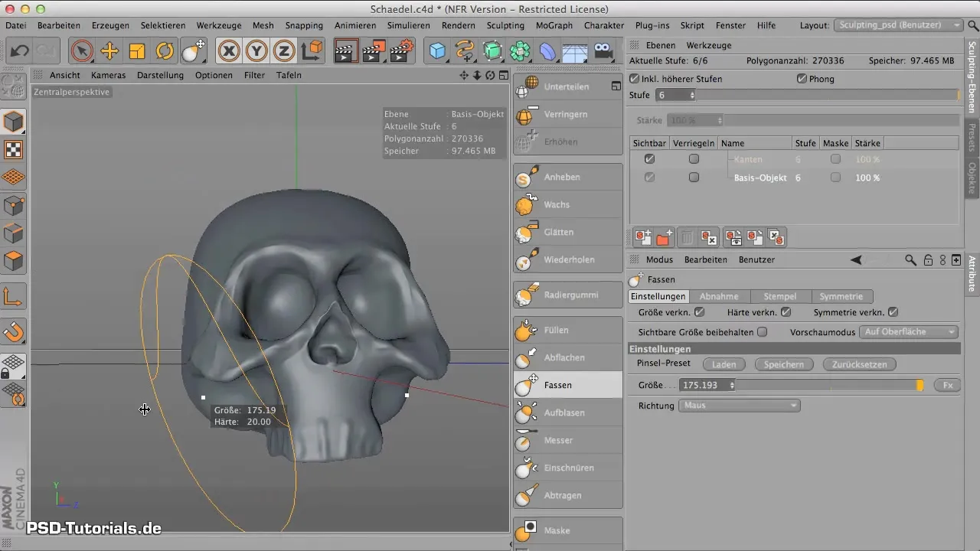This screenshot has width=980, height=551.
Task: Click the Größe slider bar
Action: click(x=831, y=386)
